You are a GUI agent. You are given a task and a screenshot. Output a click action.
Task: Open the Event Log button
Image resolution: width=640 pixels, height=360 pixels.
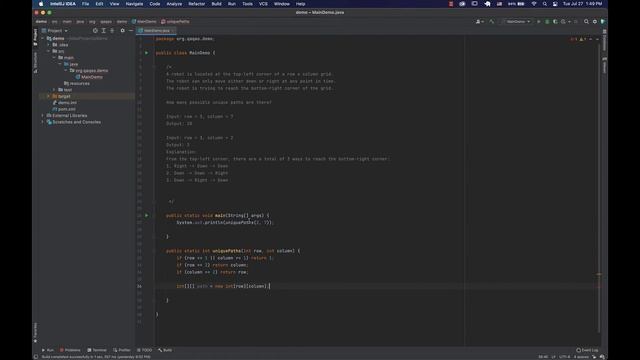pos(587,350)
